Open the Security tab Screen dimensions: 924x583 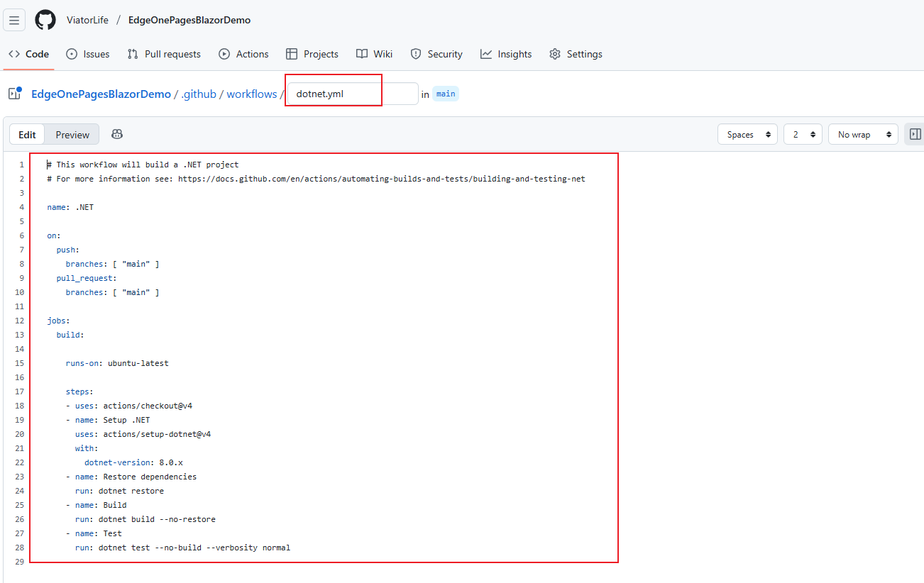coord(436,54)
